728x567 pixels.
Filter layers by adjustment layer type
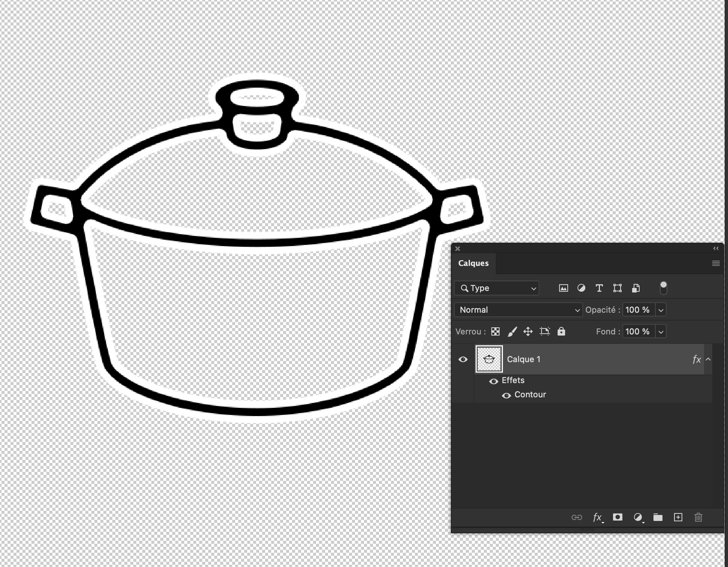coord(581,288)
